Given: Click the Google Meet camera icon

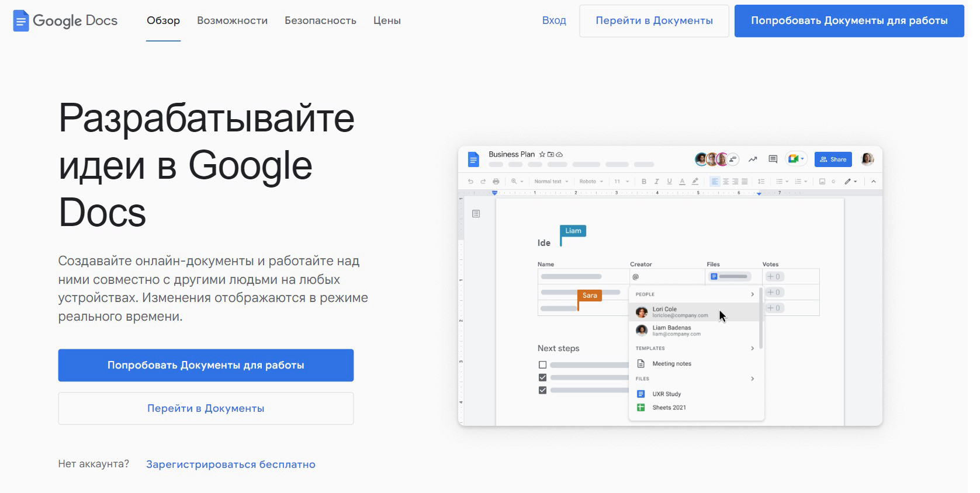Looking at the screenshot, I should tap(793, 159).
